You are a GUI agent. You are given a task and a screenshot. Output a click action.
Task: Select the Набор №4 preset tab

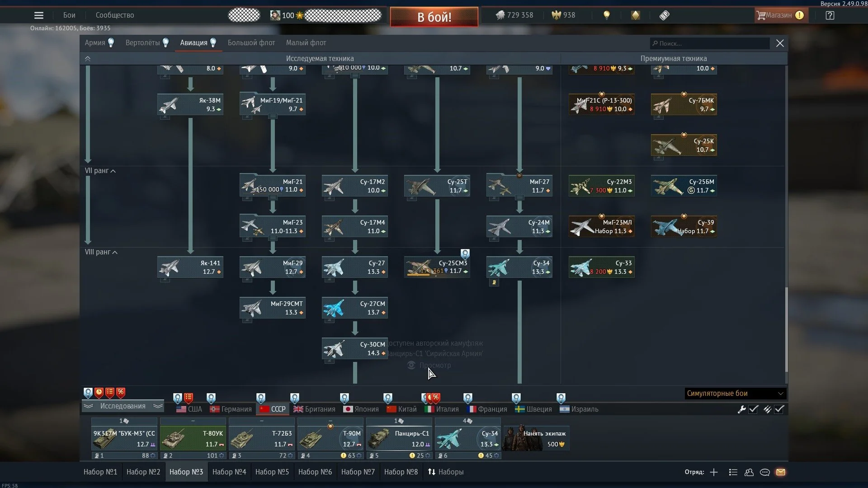pos(229,472)
